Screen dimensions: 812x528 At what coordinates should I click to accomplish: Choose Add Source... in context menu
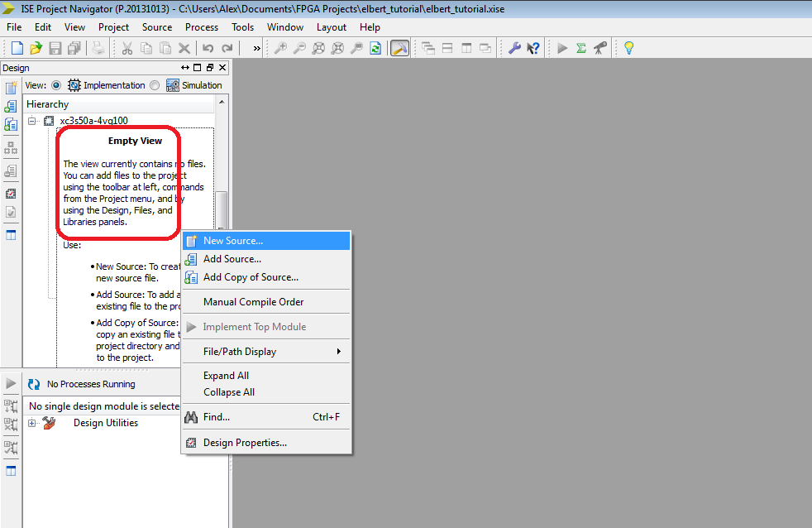[266, 259]
